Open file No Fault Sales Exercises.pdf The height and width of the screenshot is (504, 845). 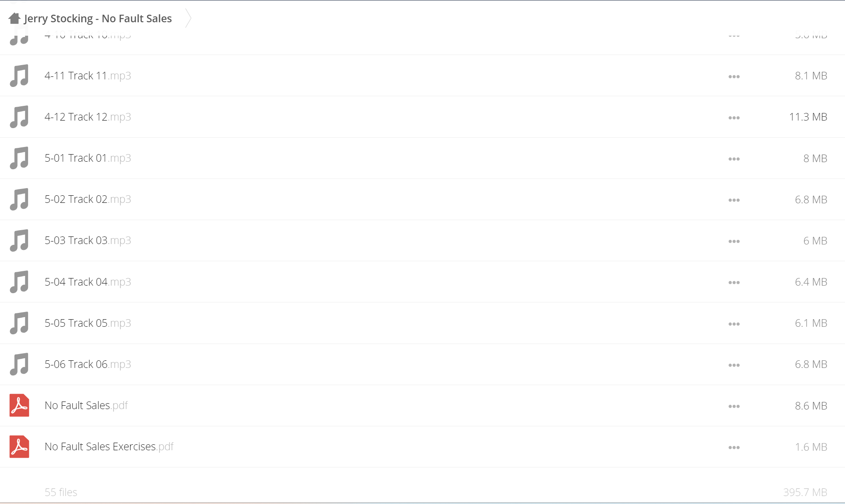click(x=109, y=446)
